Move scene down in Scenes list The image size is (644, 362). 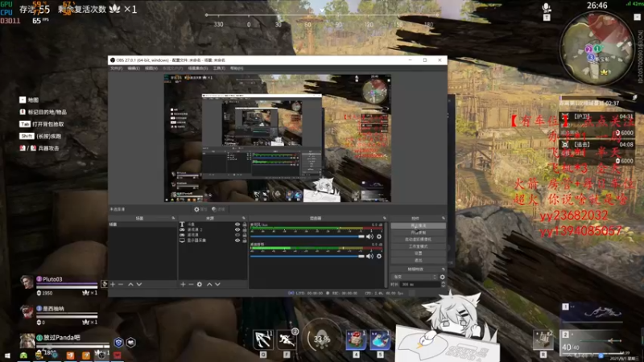pos(139,284)
